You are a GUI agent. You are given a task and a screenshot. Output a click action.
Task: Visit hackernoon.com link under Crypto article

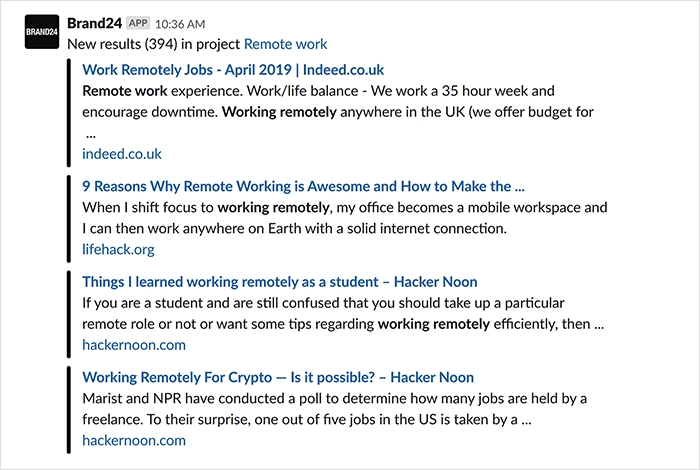point(134,441)
